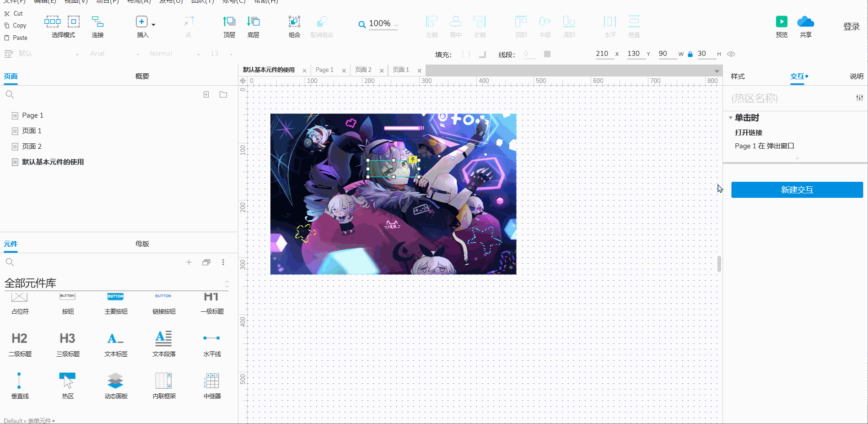The height and width of the screenshot is (424, 868).
Task: Click the line color swatch
Action: (x=547, y=54)
